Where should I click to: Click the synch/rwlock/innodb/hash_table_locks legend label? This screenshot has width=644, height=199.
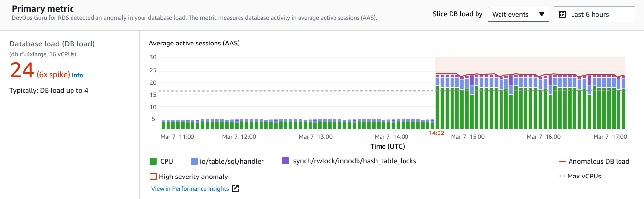354,161
